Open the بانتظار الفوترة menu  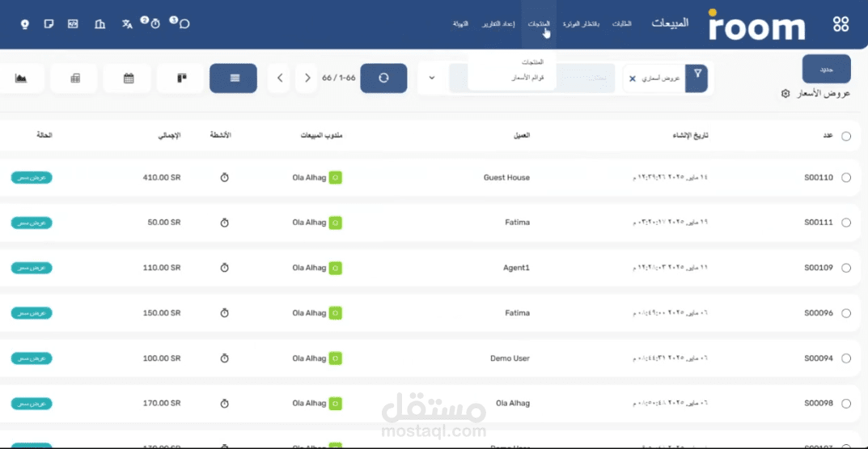582,23
